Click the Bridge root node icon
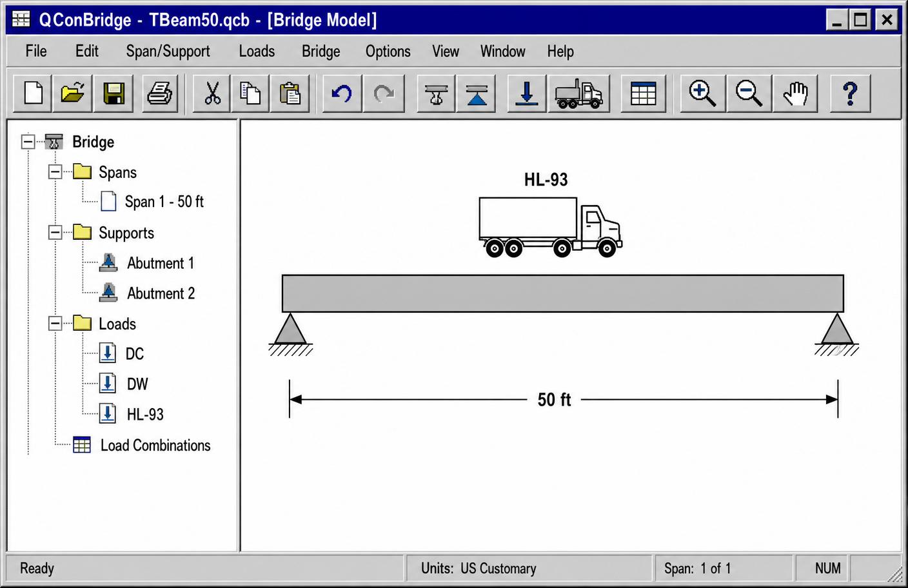 (x=54, y=141)
